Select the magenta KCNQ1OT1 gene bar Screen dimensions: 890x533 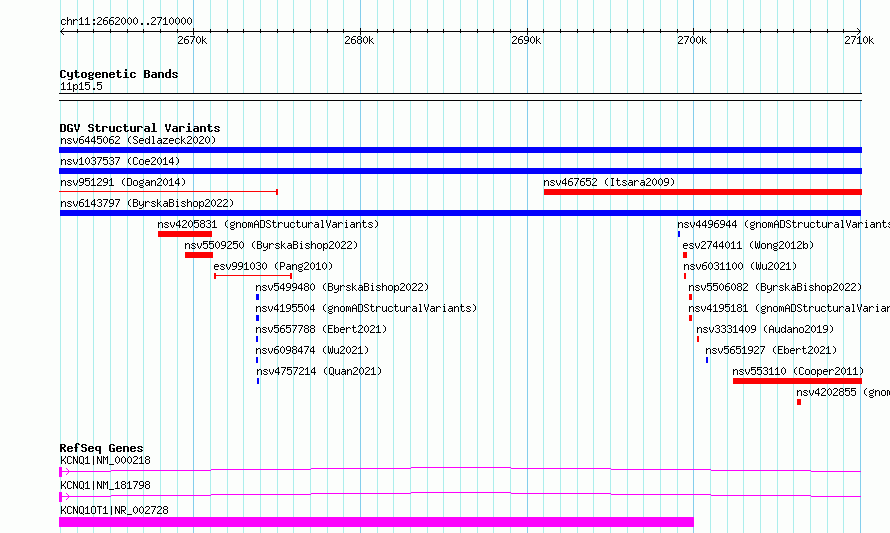376,522
